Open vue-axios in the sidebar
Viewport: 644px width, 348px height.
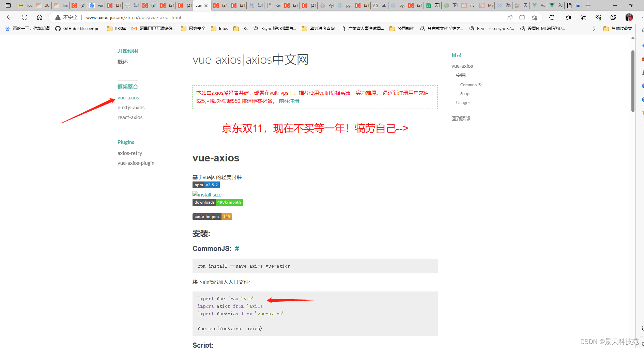pos(128,98)
